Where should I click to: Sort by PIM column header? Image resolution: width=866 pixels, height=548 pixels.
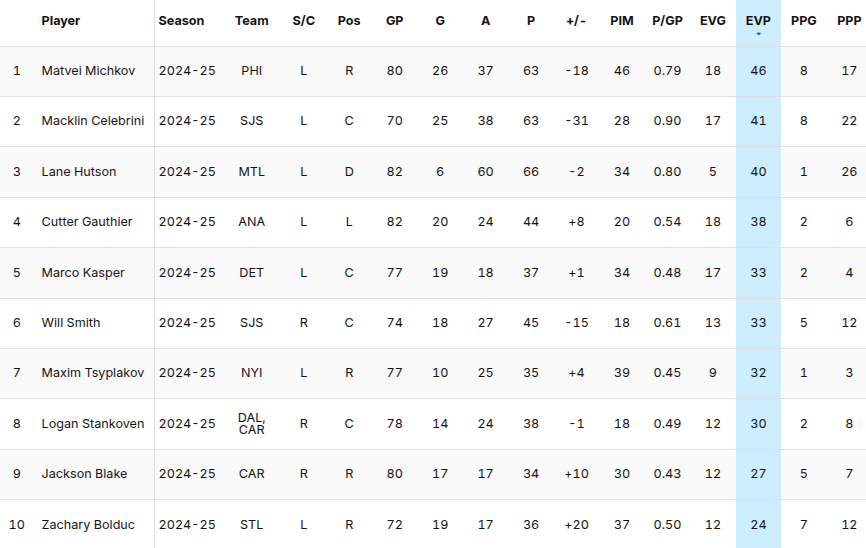[621, 21]
